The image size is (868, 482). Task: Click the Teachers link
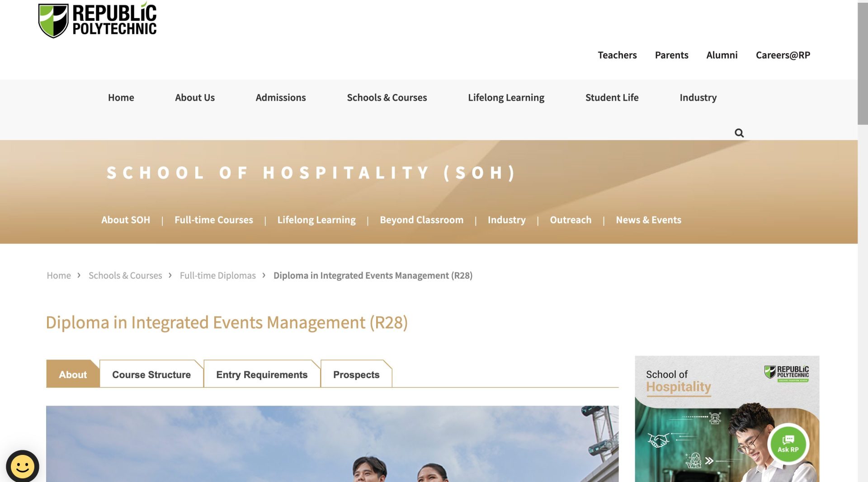tap(617, 55)
